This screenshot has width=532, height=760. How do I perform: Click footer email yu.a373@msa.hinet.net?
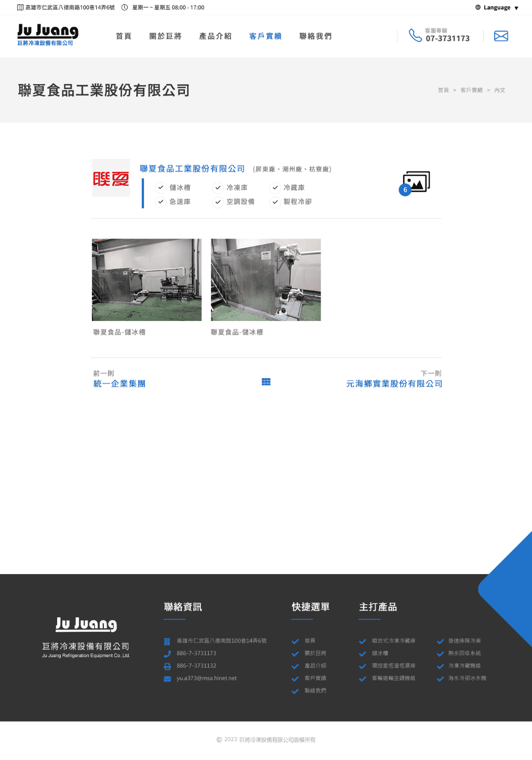[x=207, y=678]
